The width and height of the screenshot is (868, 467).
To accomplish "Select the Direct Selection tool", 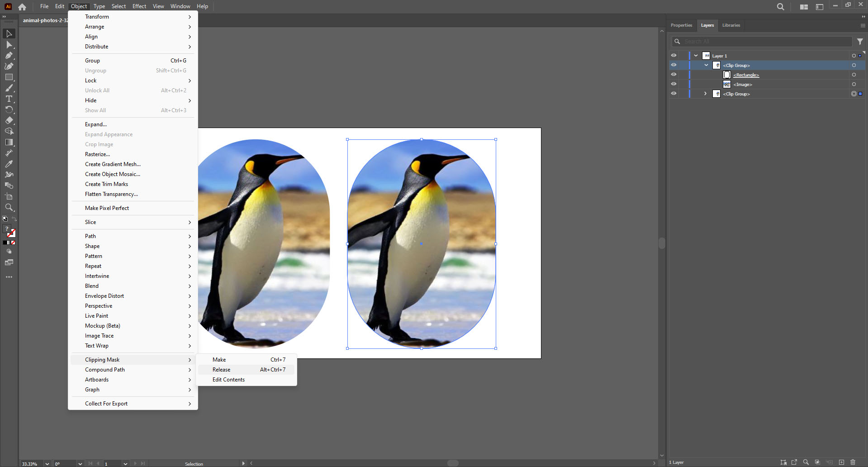I will 9,45.
